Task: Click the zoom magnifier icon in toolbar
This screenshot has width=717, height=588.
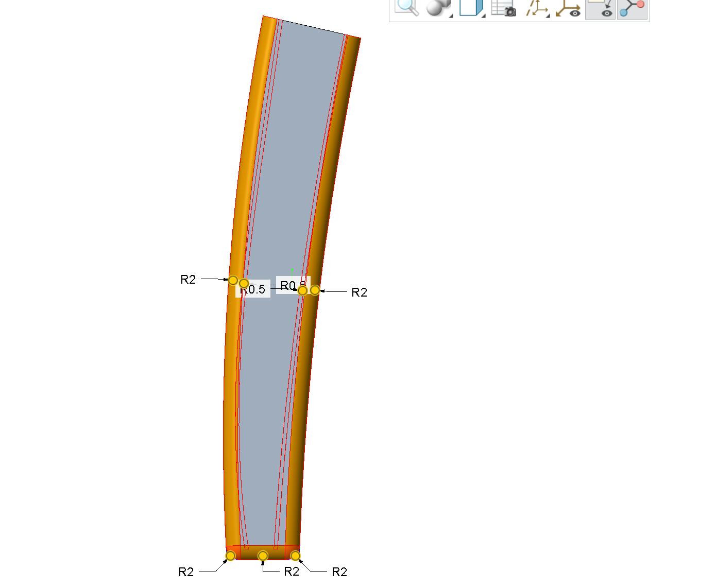Action: pos(406,7)
